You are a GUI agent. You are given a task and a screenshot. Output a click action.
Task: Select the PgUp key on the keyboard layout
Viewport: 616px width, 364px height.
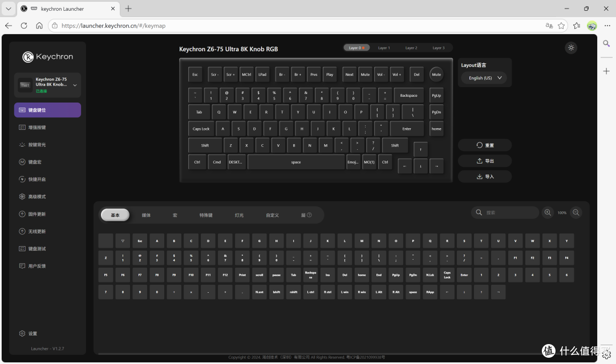pos(436,95)
